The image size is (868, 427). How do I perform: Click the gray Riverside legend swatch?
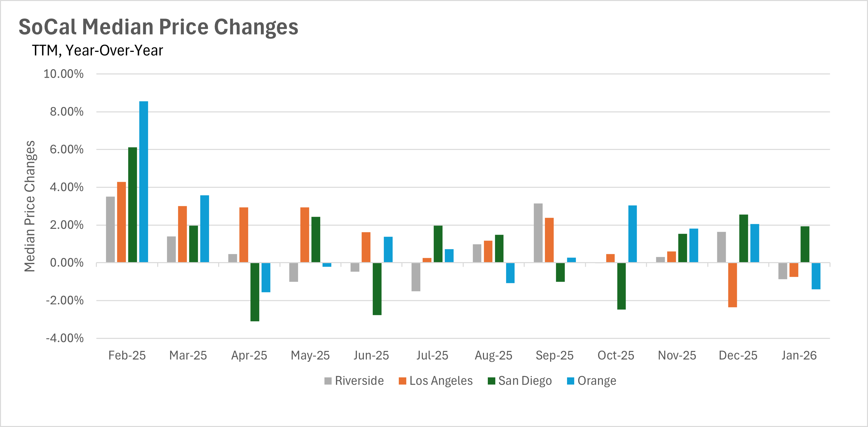click(328, 381)
